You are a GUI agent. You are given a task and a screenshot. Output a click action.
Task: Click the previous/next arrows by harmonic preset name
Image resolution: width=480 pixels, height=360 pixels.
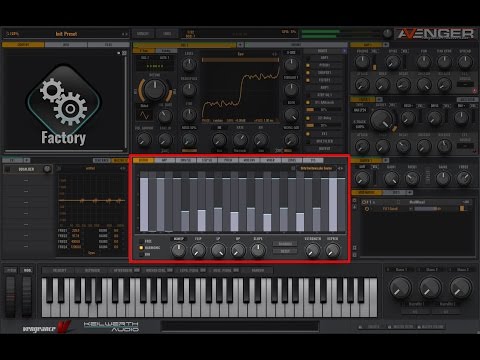click(x=340, y=168)
